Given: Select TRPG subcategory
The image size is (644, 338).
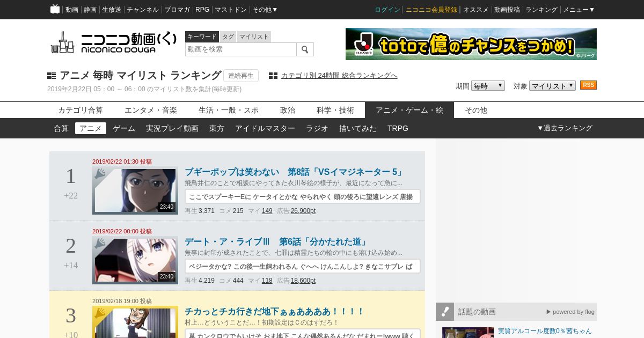Looking at the screenshot, I should tap(398, 128).
